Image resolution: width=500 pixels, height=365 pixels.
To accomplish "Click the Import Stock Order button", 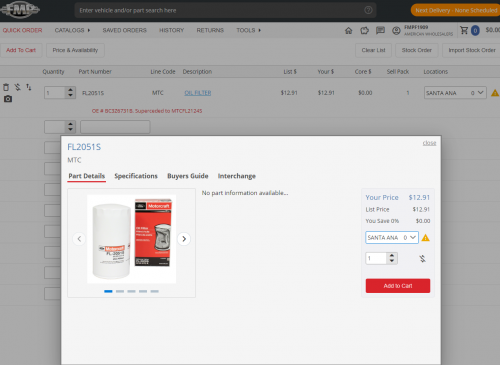I will (x=471, y=50).
